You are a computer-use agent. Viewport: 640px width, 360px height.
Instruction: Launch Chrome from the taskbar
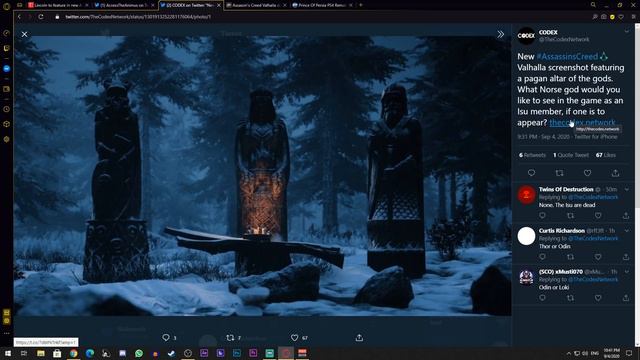click(x=73, y=353)
